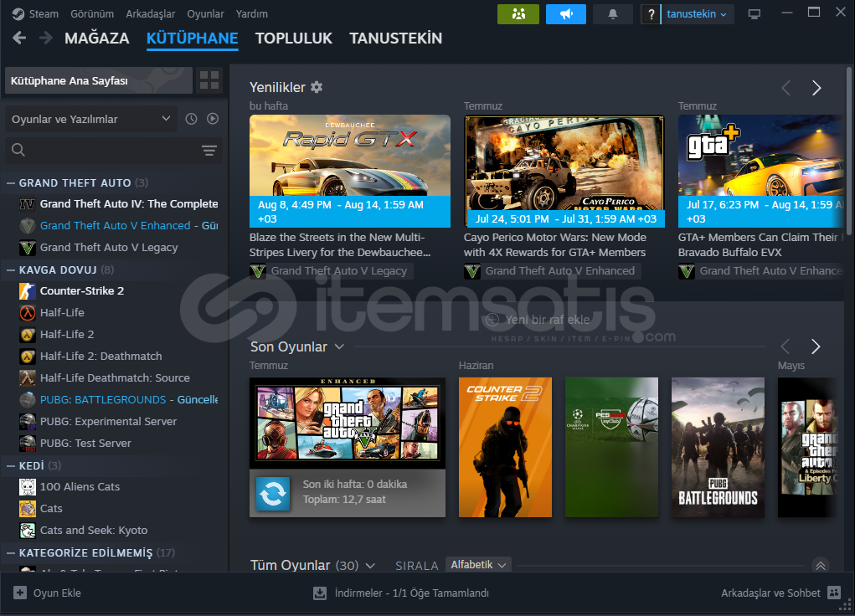Screen dimensions: 855x616
Task: Open the TANUSTEKİN profile tab
Action: point(396,38)
